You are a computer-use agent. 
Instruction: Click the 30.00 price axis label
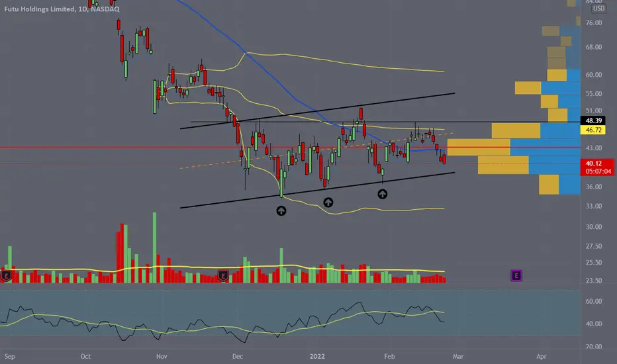[x=593, y=226]
